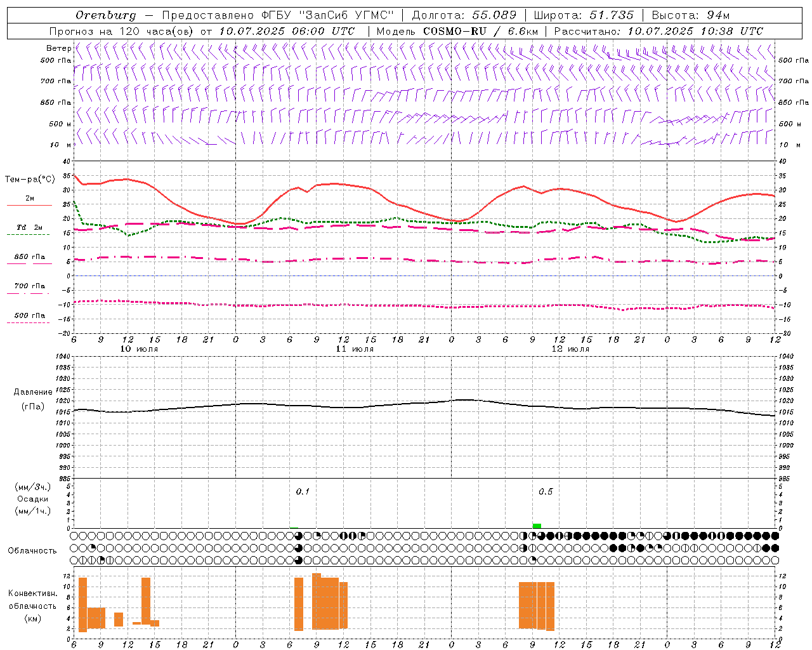Click the start time "10.07.2025 06:00 UTC"
Screen dimensions: 812x650
[x=287, y=31]
